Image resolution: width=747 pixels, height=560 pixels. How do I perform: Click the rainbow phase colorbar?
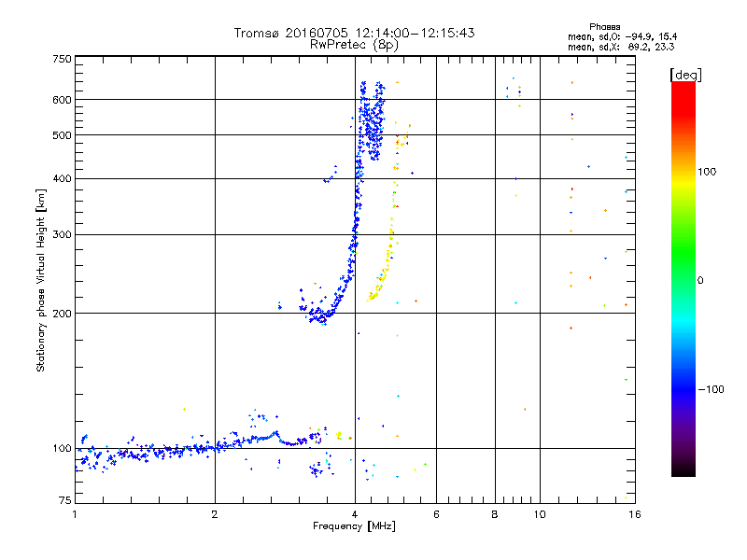[684, 278]
